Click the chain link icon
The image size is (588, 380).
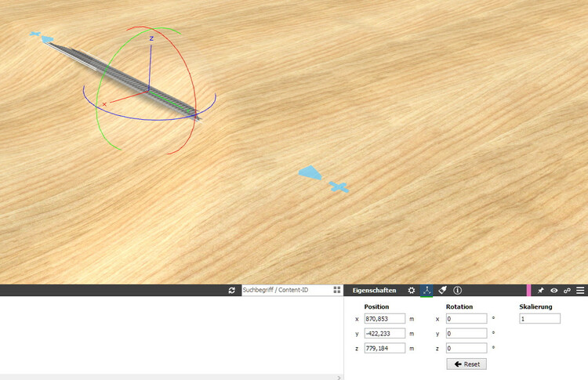(x=567, y=291)
